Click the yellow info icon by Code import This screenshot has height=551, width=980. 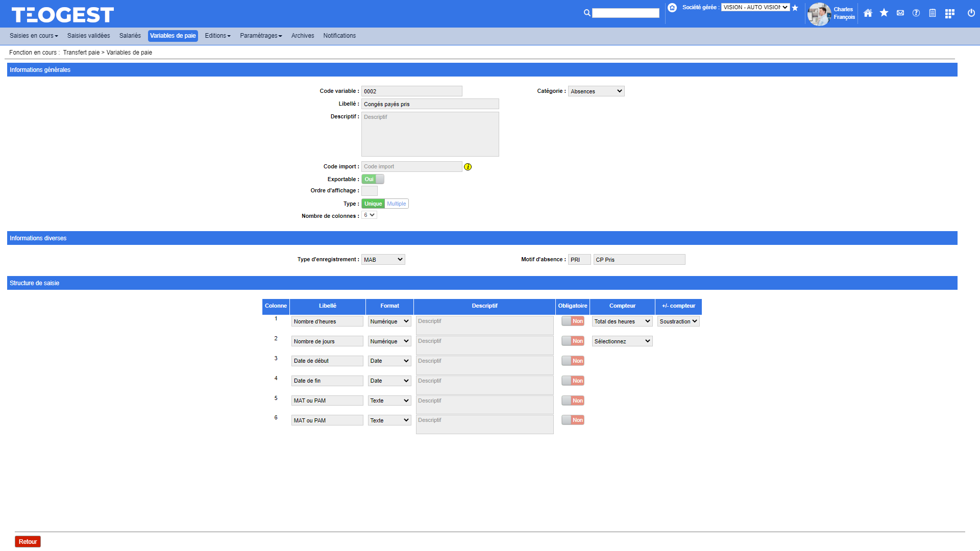pos(468,167)
